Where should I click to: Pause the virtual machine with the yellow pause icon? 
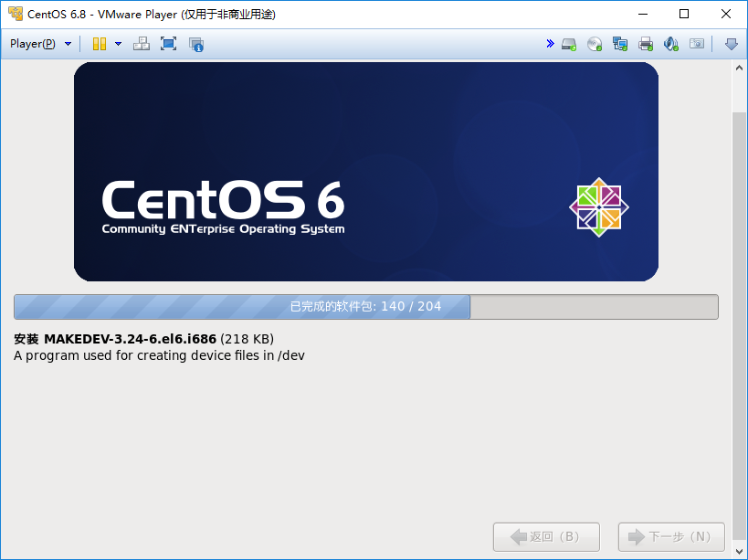coord(100,44)
